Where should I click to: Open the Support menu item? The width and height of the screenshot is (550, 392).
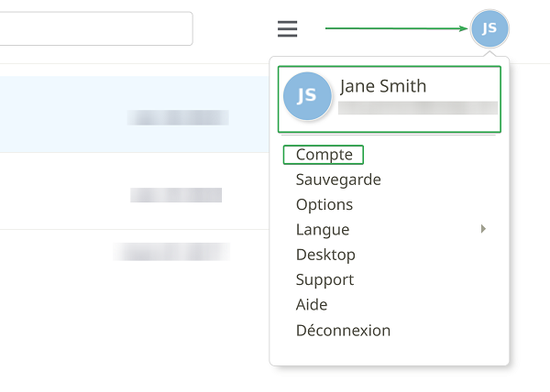(324, 280)
